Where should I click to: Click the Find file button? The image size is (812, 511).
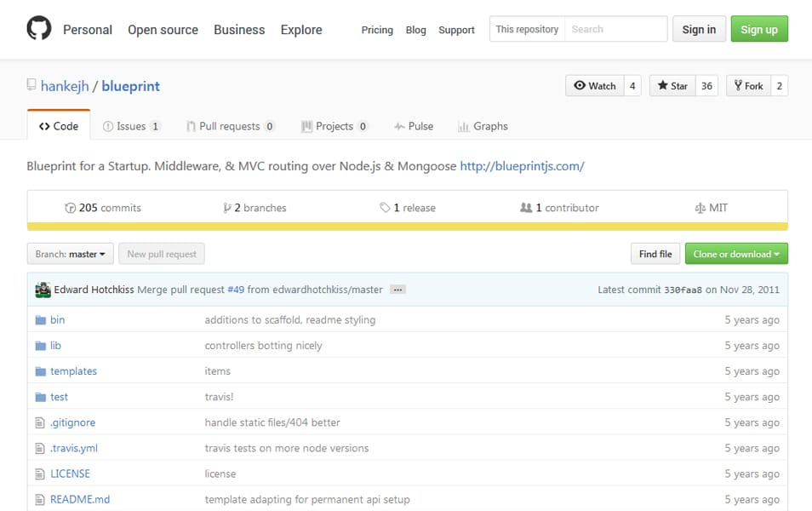coord(655,254)
